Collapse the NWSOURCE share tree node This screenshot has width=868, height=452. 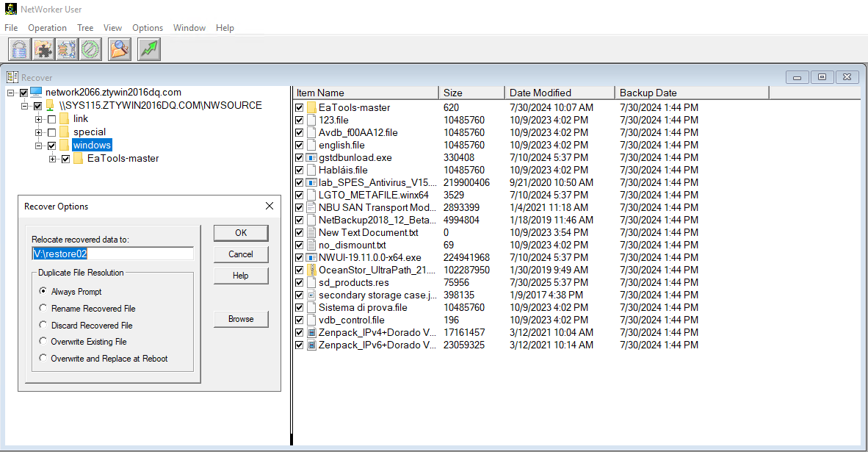24,106
